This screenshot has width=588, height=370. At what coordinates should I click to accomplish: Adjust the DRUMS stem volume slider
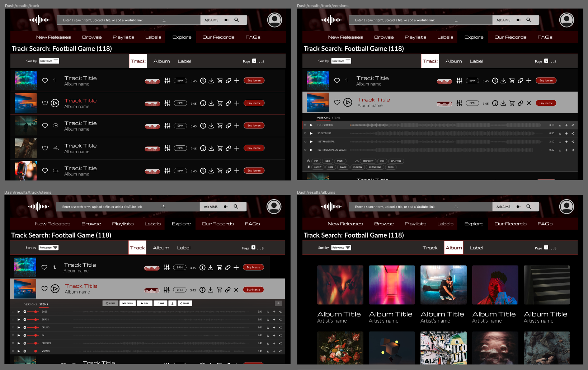[33, 328]
